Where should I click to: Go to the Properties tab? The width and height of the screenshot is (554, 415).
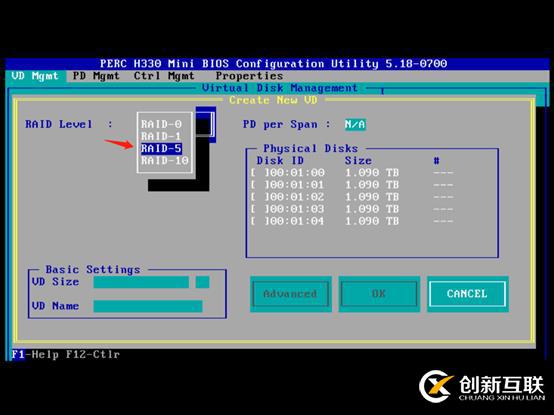(x=249, y=76)
